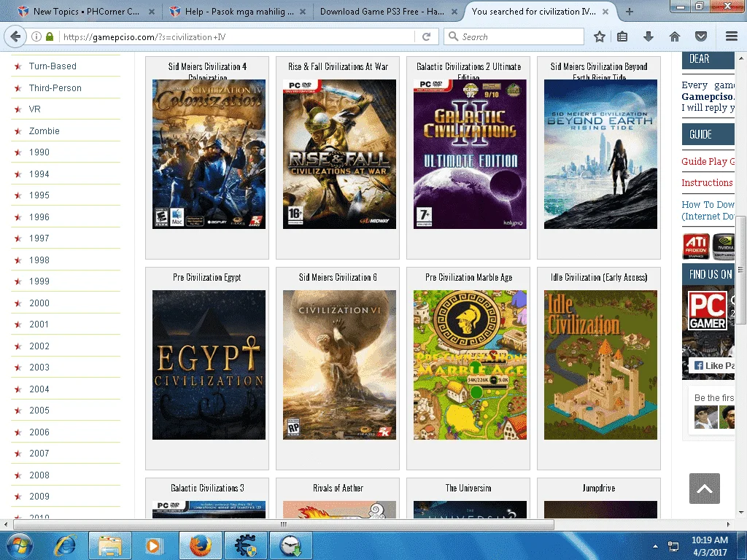The image size is (747, 560).
Task: Click the browser Search box
Action: tap(514, 36)
